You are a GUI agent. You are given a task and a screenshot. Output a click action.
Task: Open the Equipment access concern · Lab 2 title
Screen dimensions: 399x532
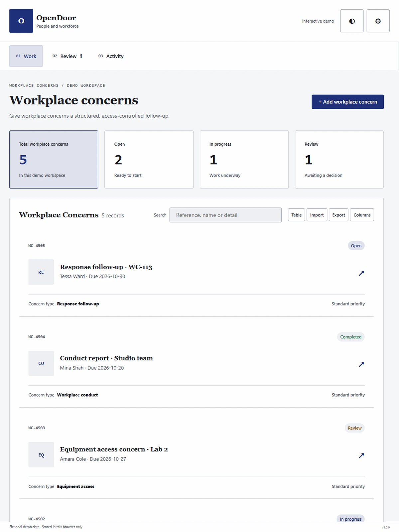coord(114,449)
